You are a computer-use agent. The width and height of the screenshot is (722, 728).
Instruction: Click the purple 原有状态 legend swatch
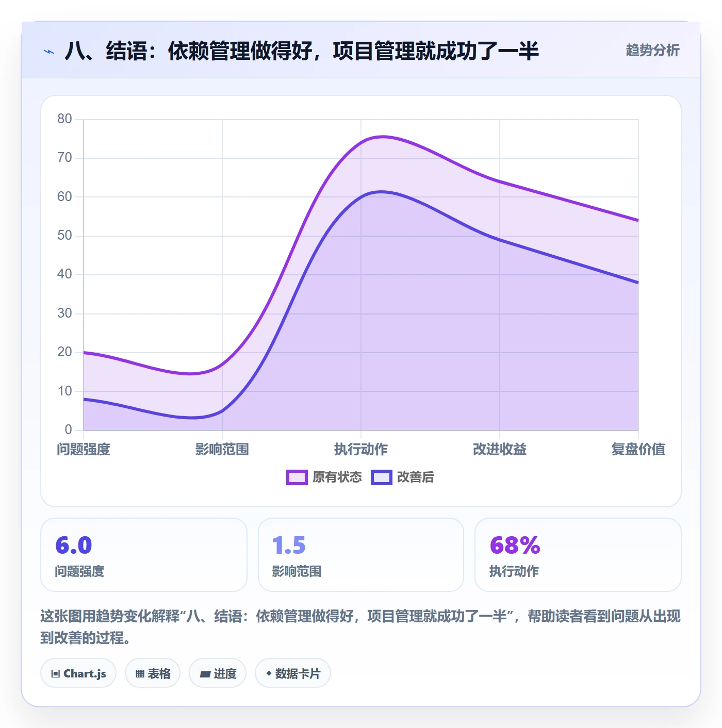(297, 477)
